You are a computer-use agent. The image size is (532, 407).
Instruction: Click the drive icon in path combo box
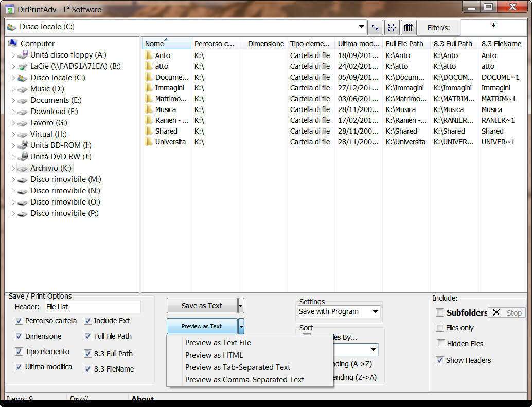11,27
